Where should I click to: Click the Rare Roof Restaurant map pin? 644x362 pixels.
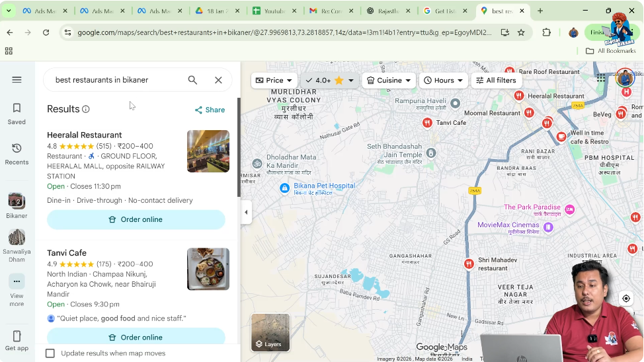pyautogui.click(x=510, y=71)
